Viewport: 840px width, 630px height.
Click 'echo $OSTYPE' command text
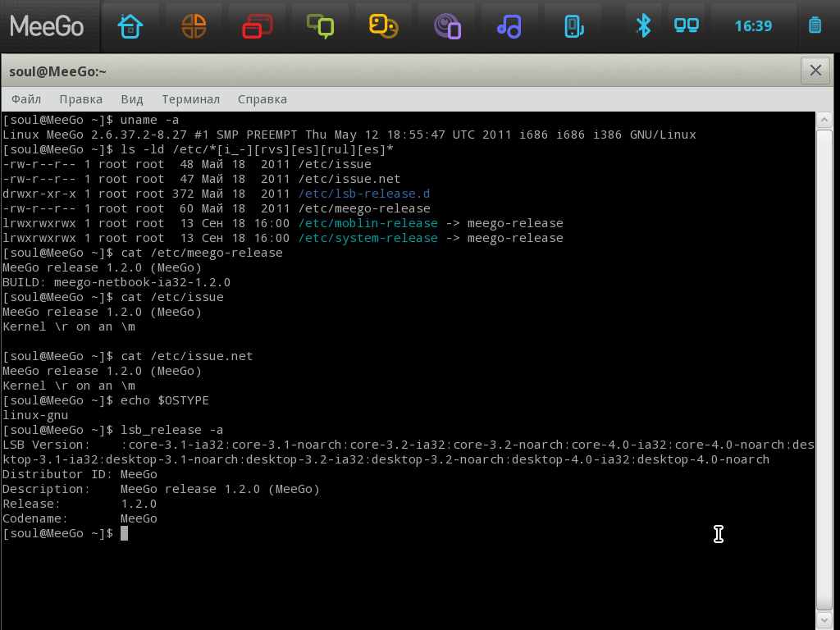(x=164, y=400)
